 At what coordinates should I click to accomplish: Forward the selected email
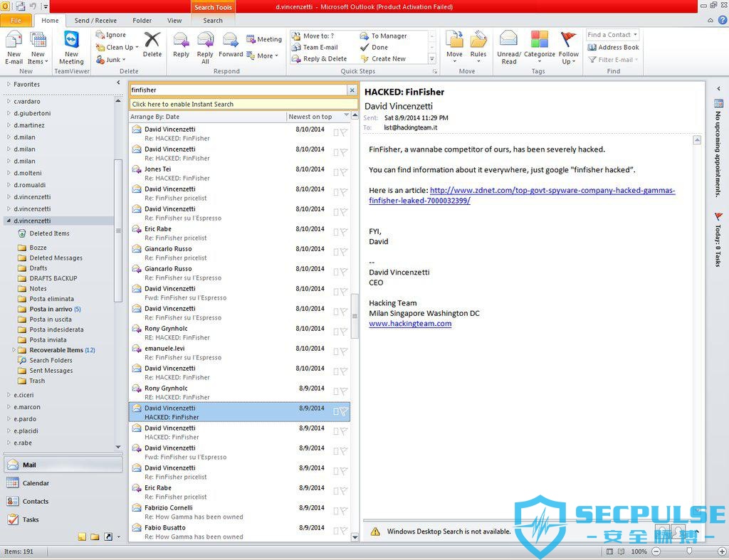[x=231, y=45]
